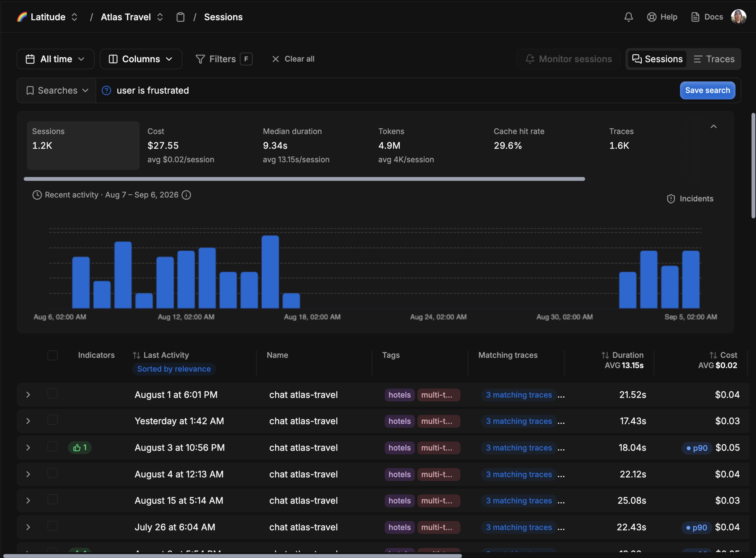Click the Clear all button
756x558 pixels.
[293, 59]
